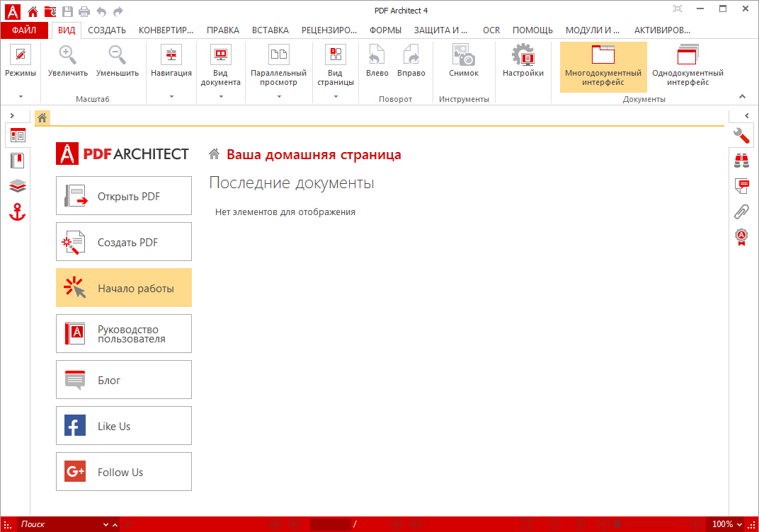Switch to the РЕЦЕНЗИРОВАНИЕ tab
Viewport: 759px width, 532px height.
pyautogui.click(x=330, y=30)
